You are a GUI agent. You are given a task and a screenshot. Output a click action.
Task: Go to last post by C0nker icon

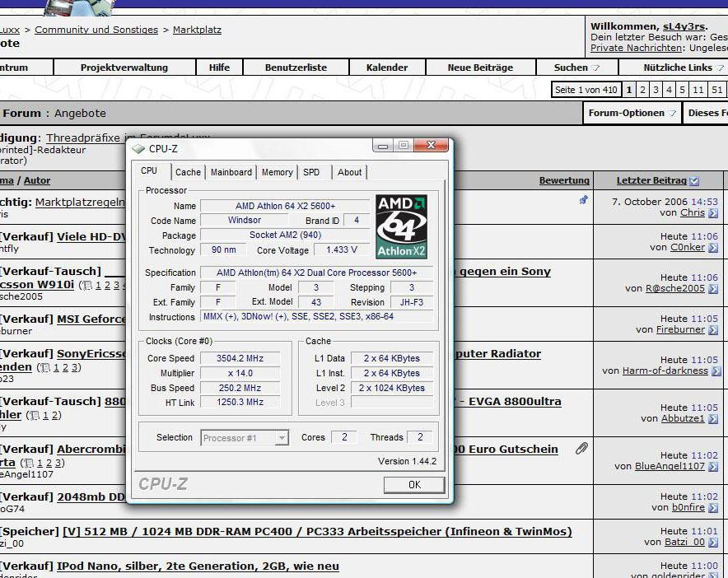[712, 248]
